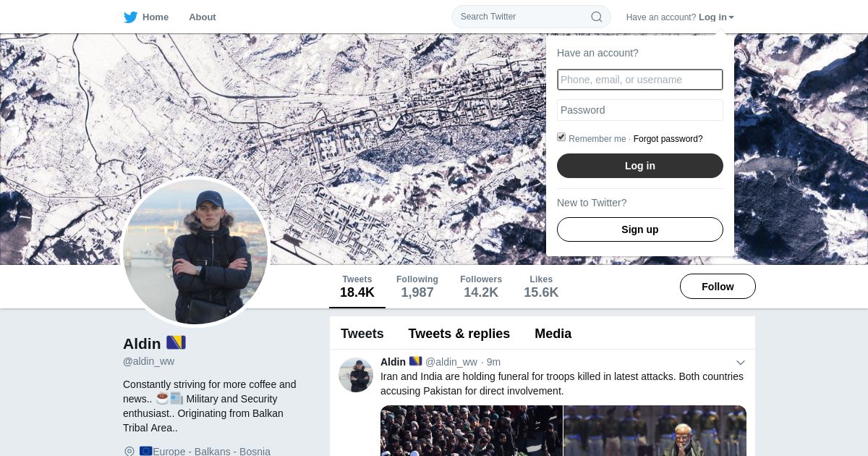Open Aldin's large profile photo

[x=196, y=252]
